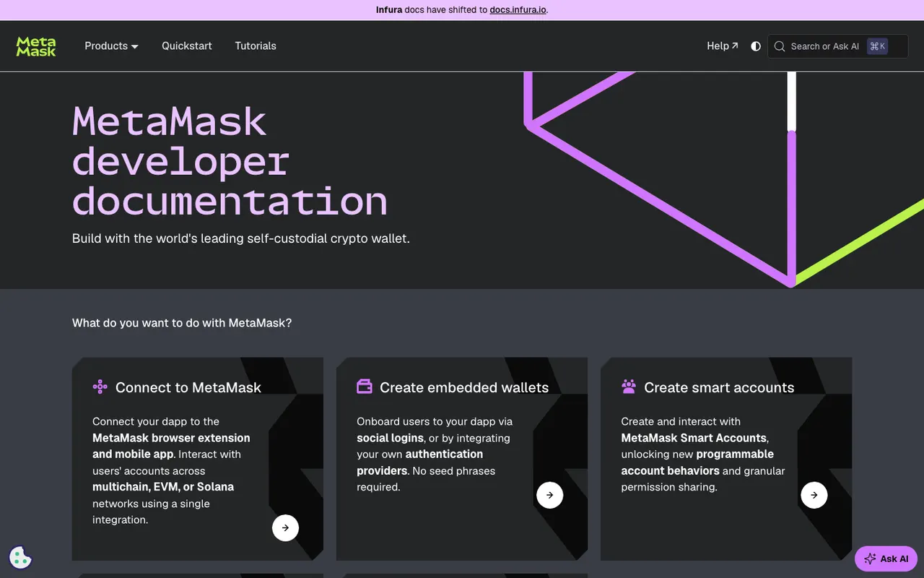Image resolution: width=924 pixels, height=578 pixels.
Task: Click 'social logins' bold text
Action: click(391, 438)
